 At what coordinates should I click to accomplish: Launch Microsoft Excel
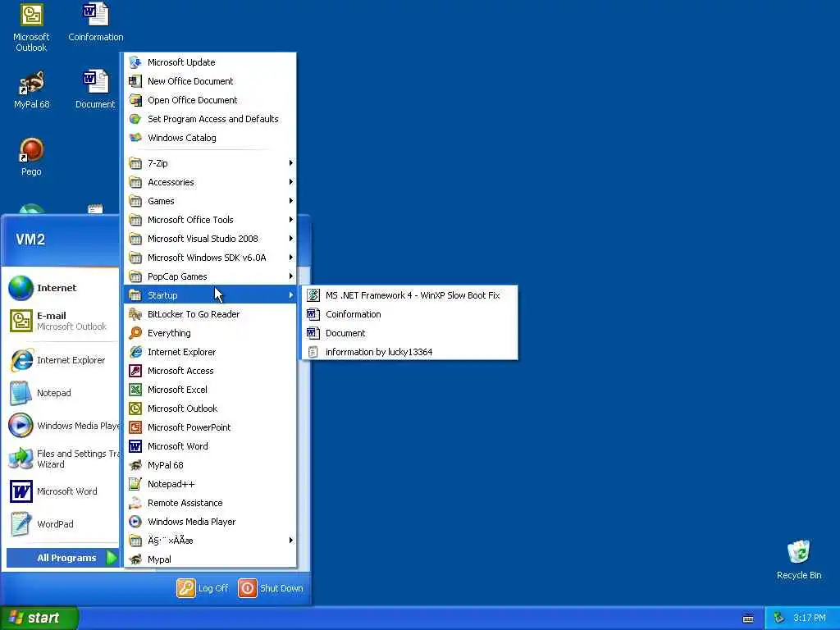coord(210,390)
